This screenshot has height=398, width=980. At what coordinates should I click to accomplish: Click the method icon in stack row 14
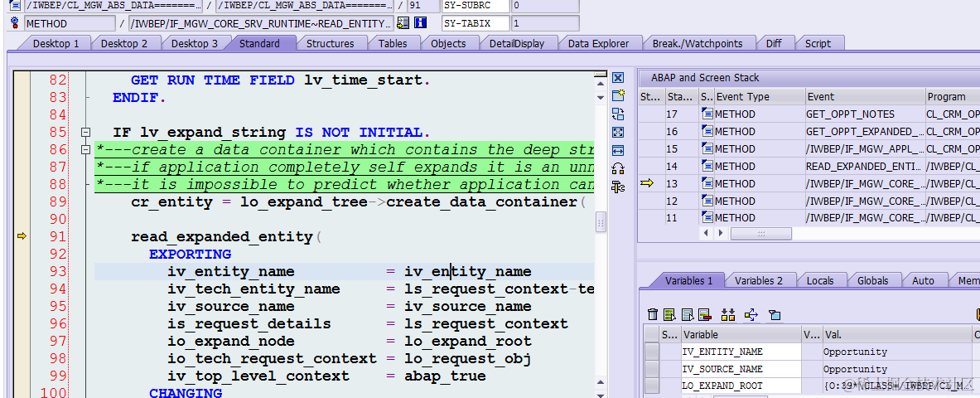[x=707, y=166]
